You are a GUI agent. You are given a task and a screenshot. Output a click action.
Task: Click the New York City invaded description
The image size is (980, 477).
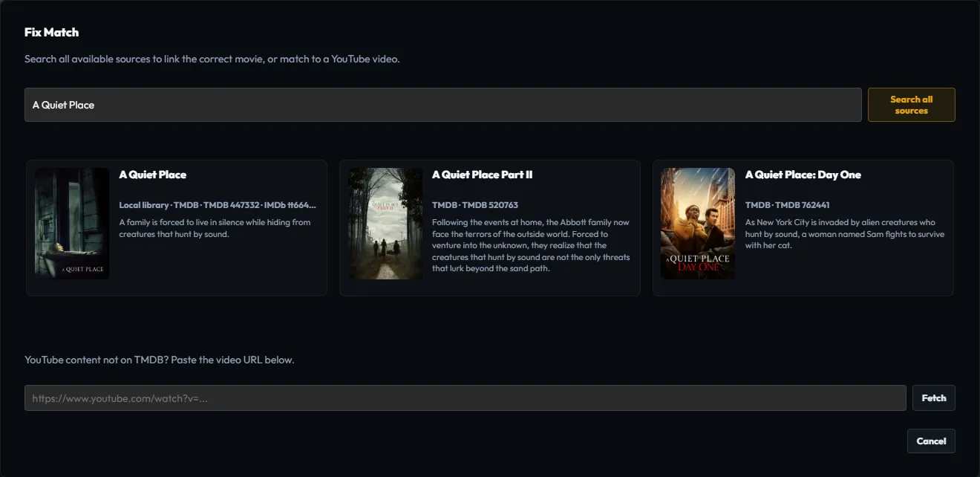(845, 234)
